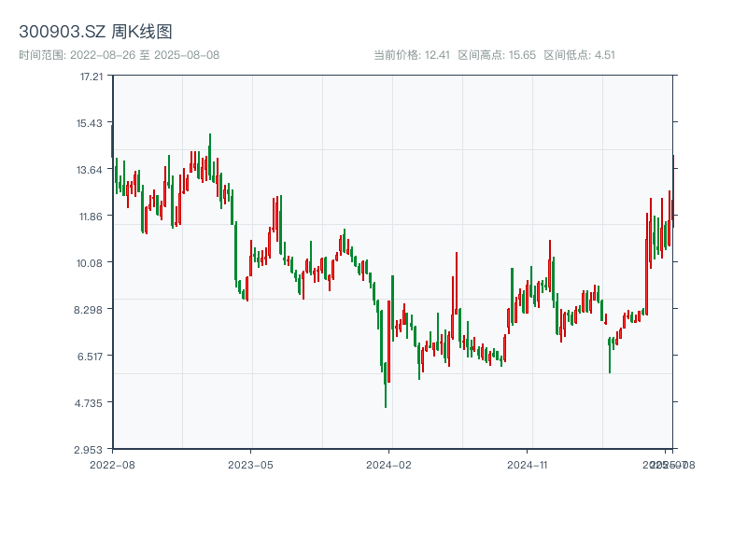Viewport: 747px width, 560px height.
Task: Click the 2024-02 x-axis date label
Action: (388, 464)
